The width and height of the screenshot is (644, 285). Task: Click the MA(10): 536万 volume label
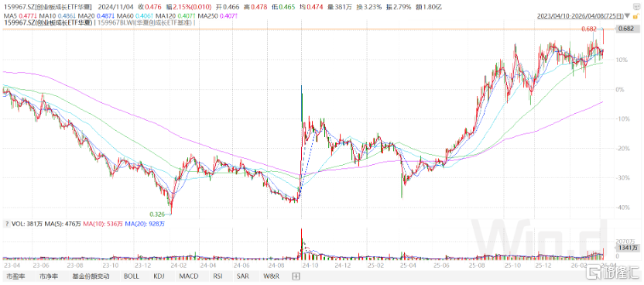[103, 224]
